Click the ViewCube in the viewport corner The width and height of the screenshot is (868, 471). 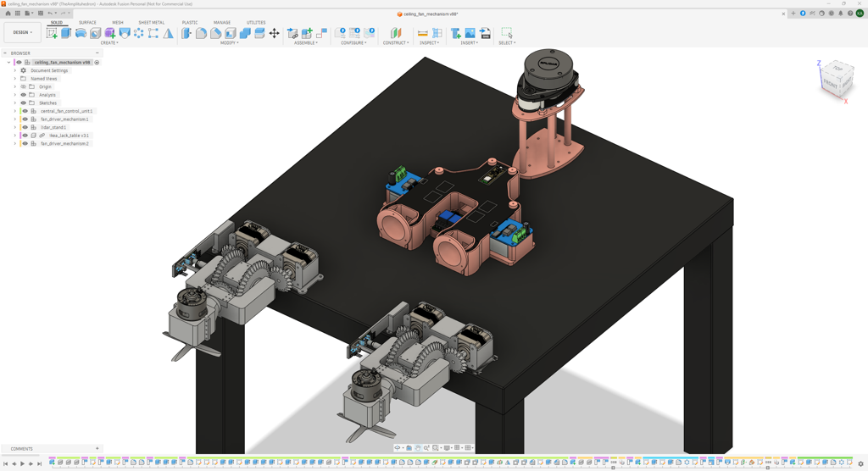point(837,80)
